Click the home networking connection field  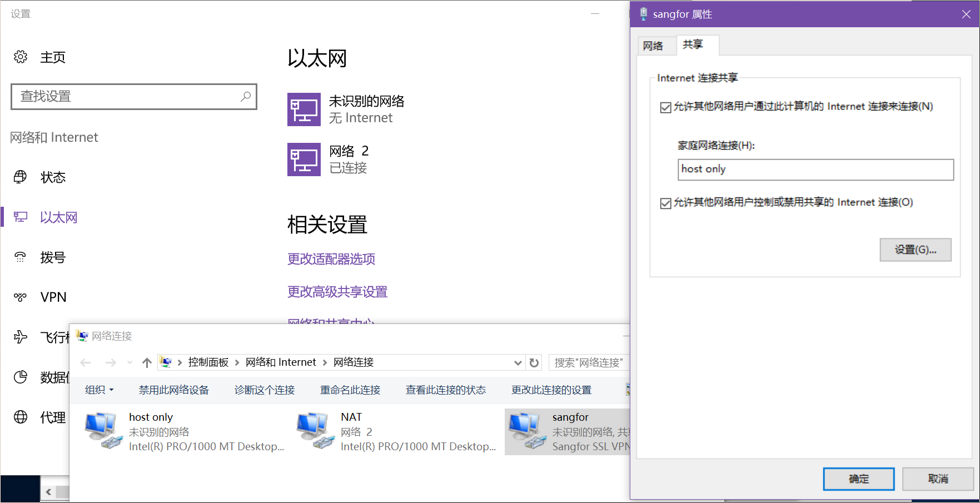click(815, 170)
